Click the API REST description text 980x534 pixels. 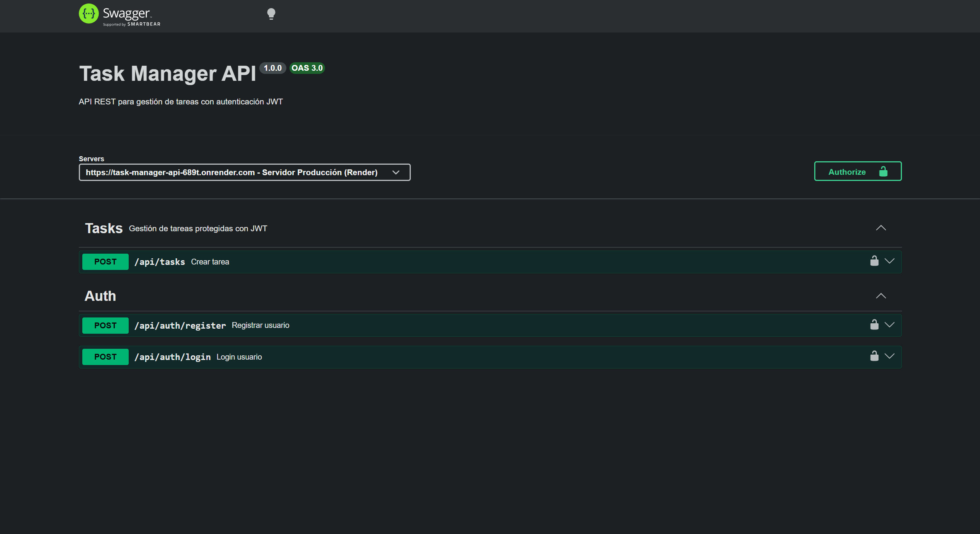tap(181, 102)
